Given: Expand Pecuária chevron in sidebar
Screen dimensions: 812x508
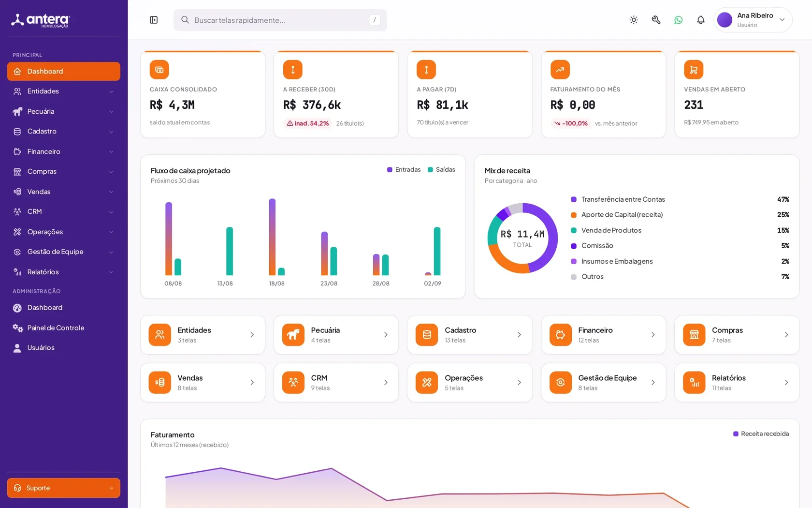Looking at the screenshot, I should (111, 111).
